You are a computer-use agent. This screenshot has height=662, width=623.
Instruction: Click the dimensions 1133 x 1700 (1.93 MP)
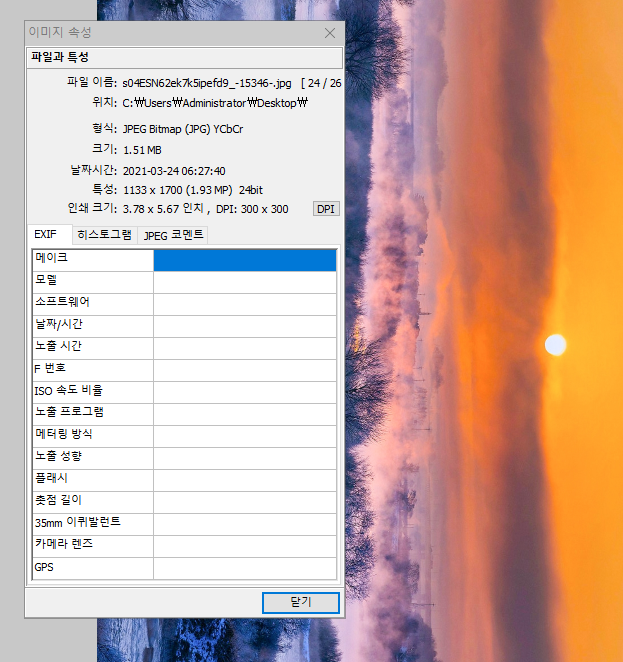pos(178,190)
